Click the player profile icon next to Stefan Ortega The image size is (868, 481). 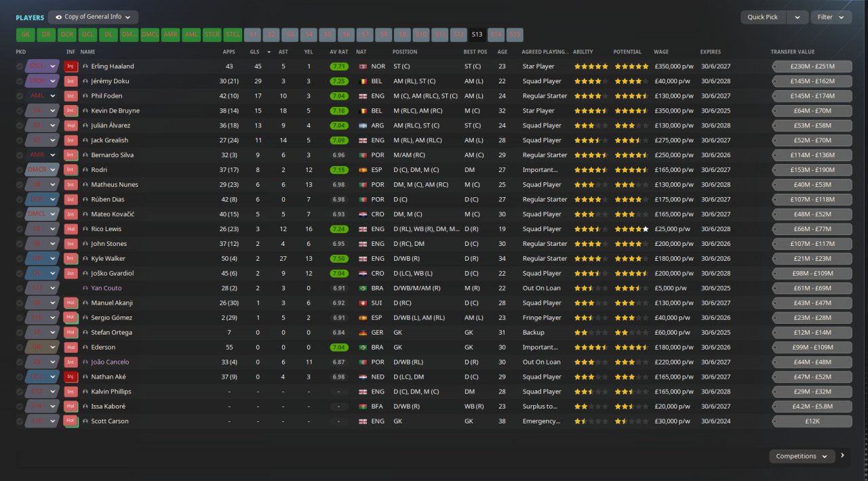coord(85,333)
